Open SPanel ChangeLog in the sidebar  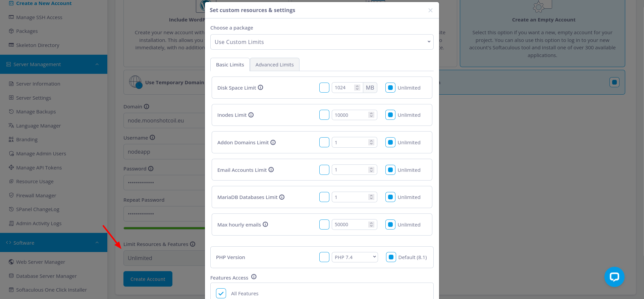(38, 209)
